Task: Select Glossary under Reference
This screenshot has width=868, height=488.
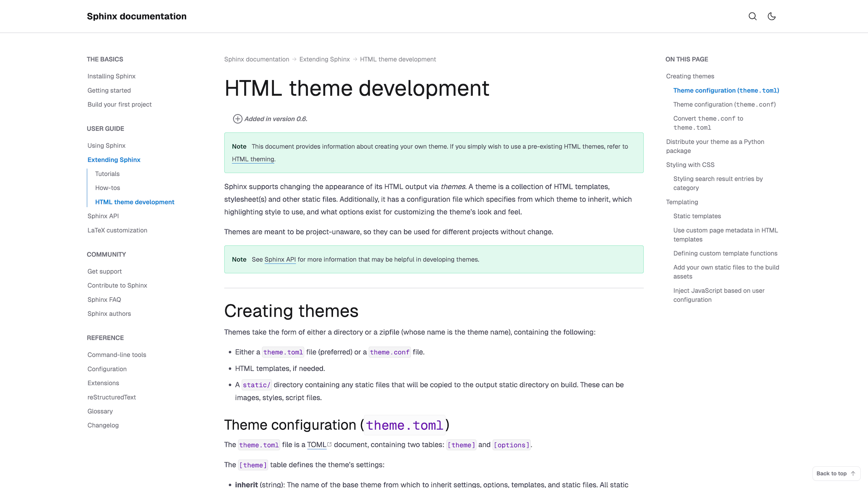Action: click(x=100, y=411)
